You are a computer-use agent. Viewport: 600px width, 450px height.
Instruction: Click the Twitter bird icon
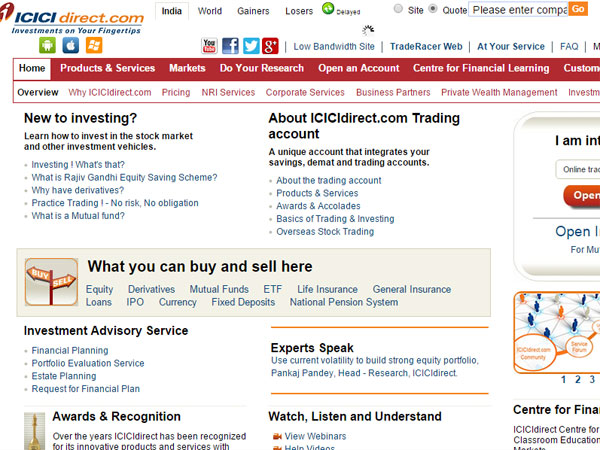[x=250, y=46]
